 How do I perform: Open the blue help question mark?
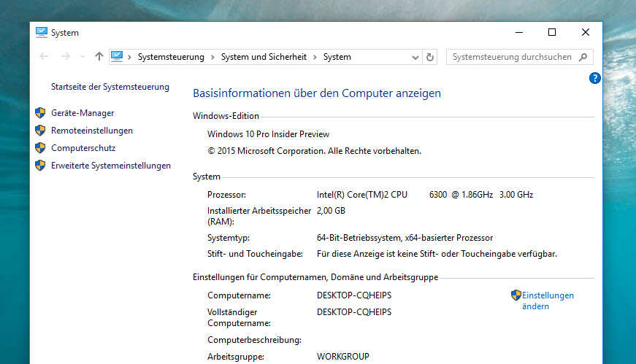pos(594,78)
